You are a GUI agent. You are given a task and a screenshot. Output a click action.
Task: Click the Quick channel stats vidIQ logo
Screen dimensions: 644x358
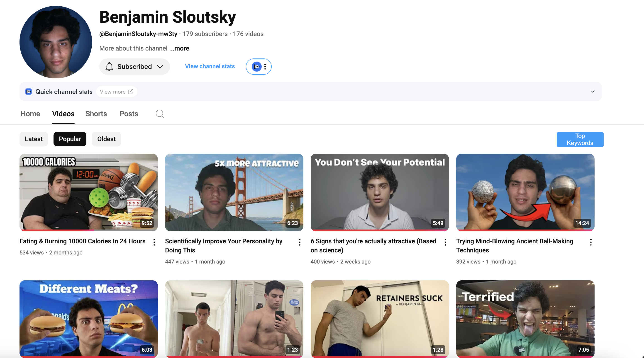coord(29,92)
